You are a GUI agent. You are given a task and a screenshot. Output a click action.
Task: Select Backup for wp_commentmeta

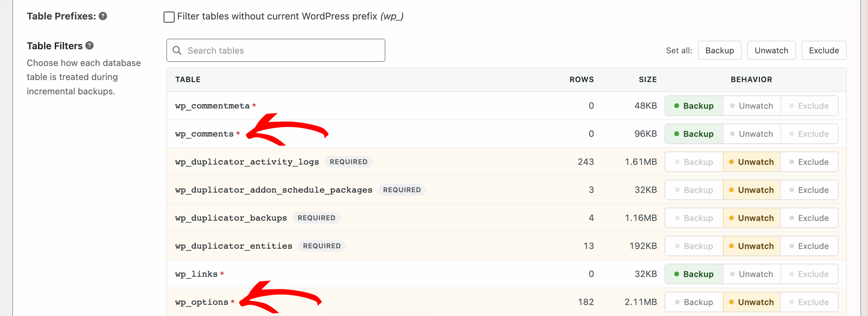coord(694,106)
